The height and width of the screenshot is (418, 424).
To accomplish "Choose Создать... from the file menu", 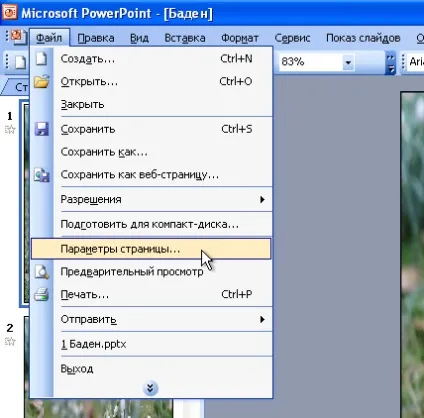I will (151, 59).
